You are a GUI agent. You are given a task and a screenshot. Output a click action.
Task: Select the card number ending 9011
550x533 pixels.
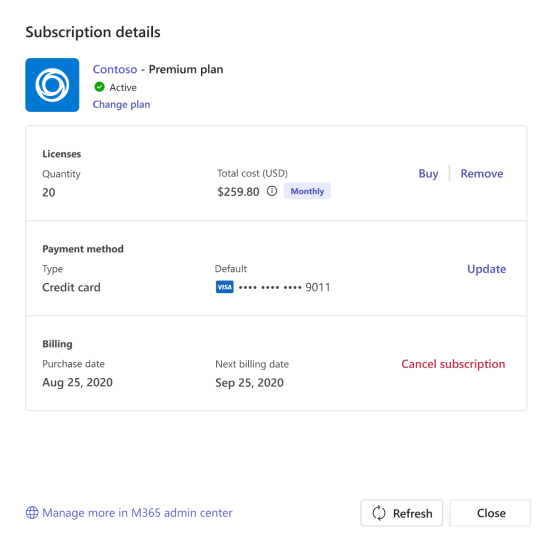pos(284,288)
